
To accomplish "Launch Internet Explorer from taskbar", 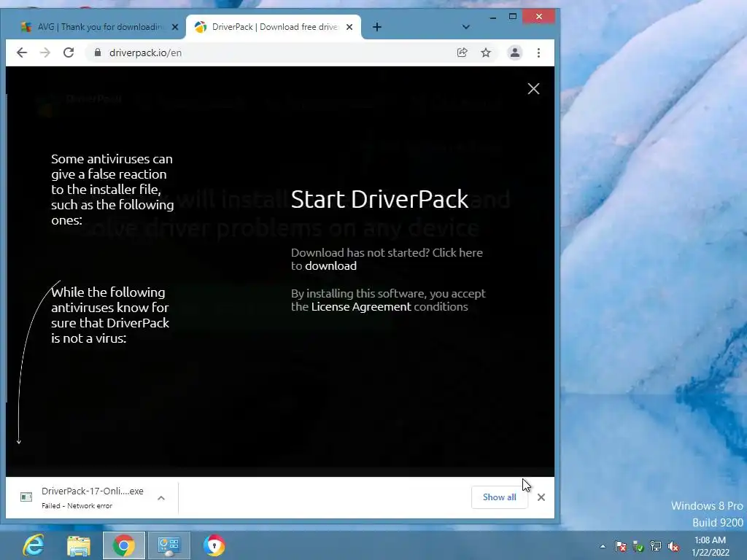I will pyautogui.click(x=34, y=545).
